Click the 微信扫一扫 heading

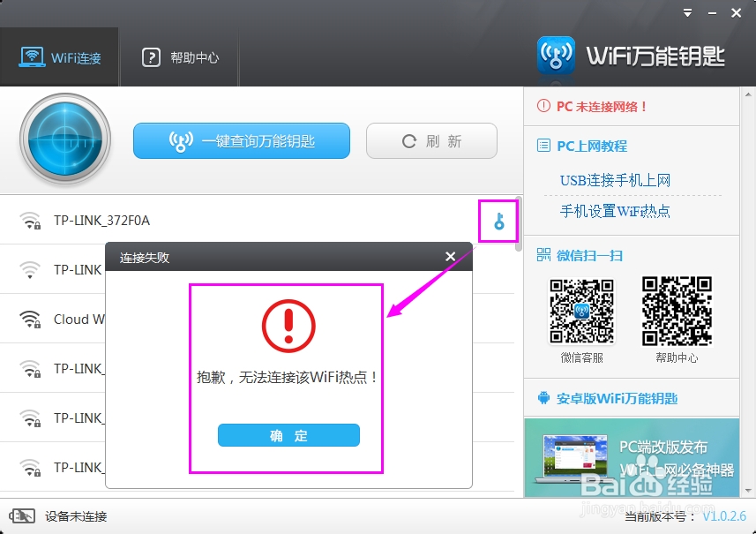pos(589,255)
